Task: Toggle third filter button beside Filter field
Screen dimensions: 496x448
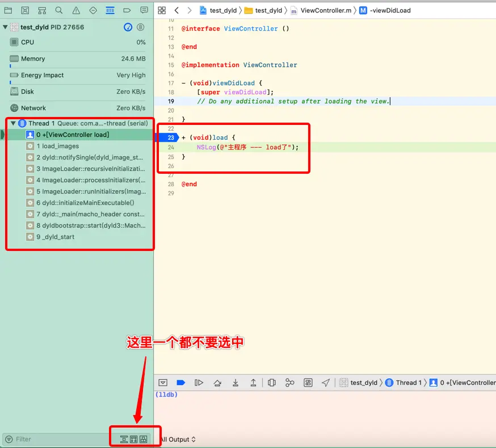Action: pos(144,439)
